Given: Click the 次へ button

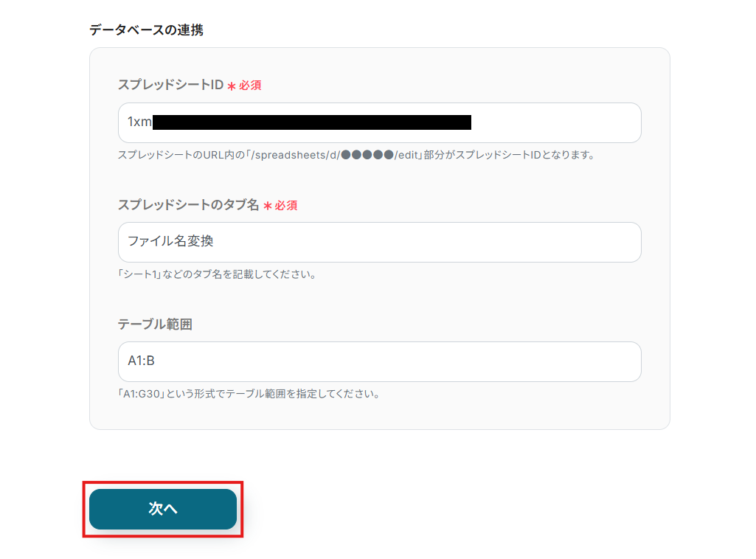Looking at the screenshot, I should pos(163,509).
